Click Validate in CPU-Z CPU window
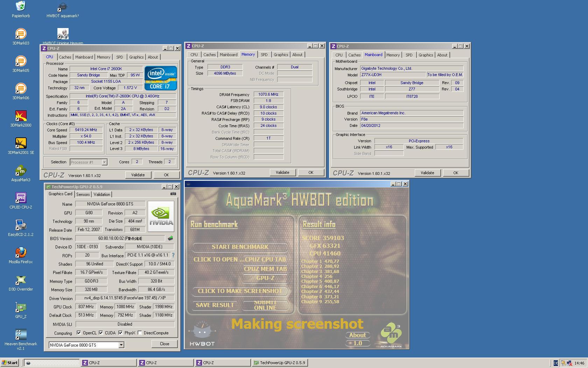This screenshot has height=368, width=588. (x=138, y=175)
